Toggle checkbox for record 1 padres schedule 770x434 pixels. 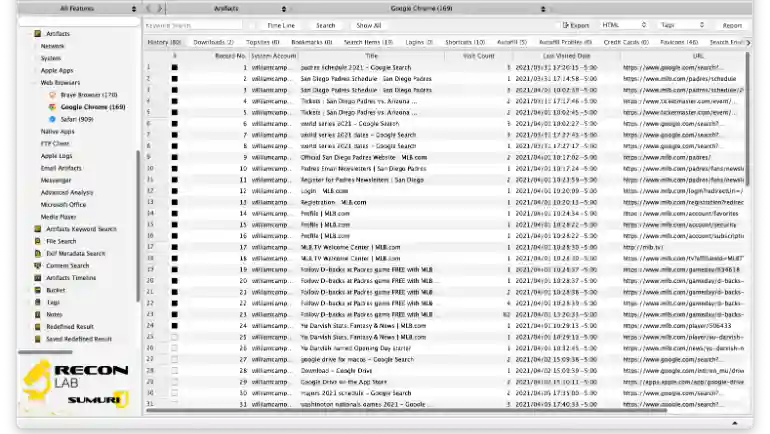pyautogui.click(x=174, y=67)
